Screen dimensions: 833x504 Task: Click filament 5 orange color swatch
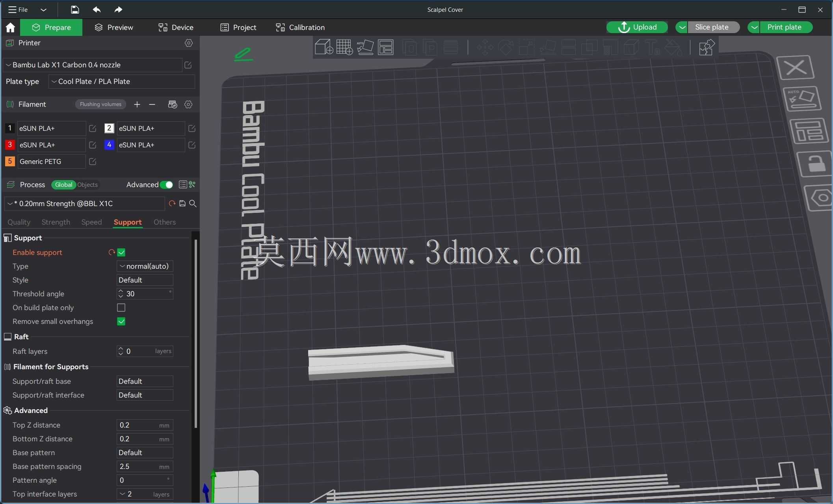(x=10, y=162)
